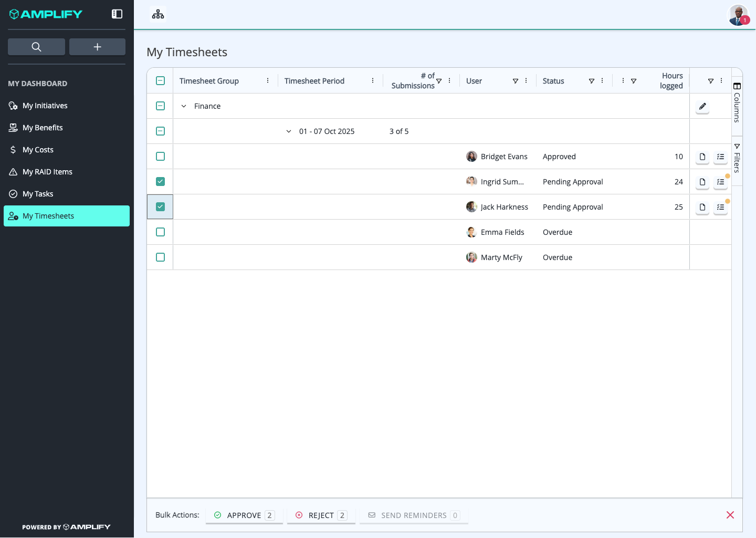Open checklist icon for Jack Harkness row
The height and width of the screenshot is (538, 756).
click(721, 207)
